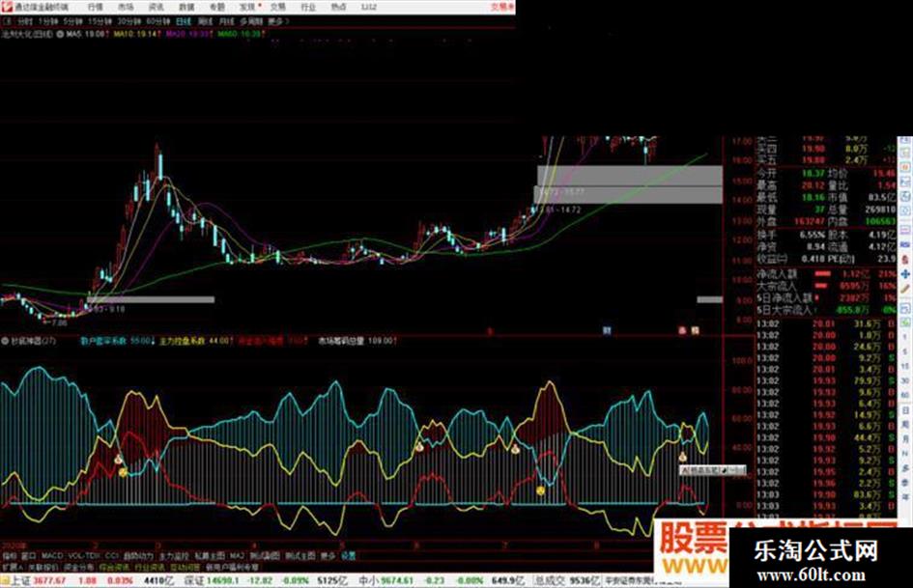
Task: Click the 净流入额 row in the quote panel
Action: coord(826,273)
